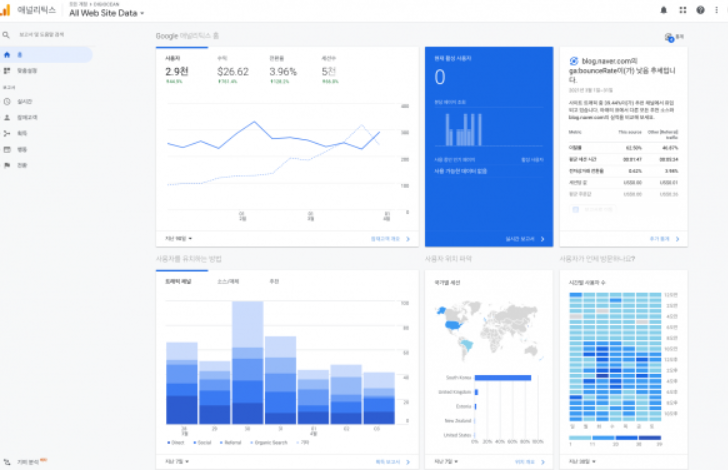Click the 'Estonia' country label

(x=463, y=406)
